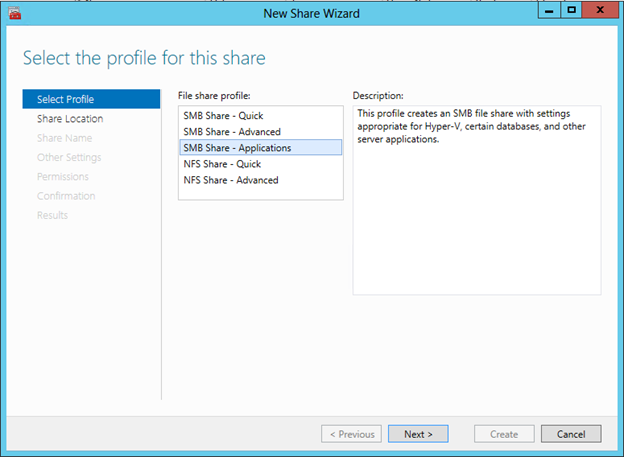Close the New Share Wizard window
Image resolution: width=624 pixels, height=457 pixels.
(x=599, y=10)
